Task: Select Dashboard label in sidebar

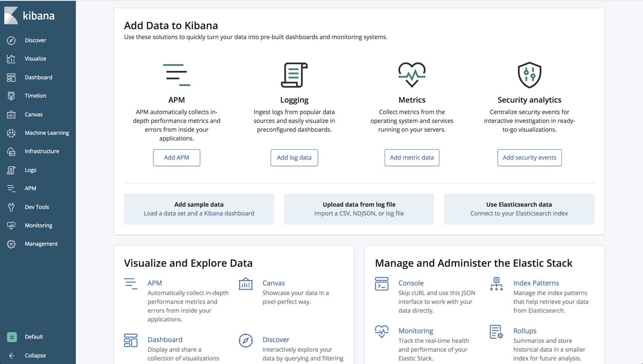Action: [x=39, y=77]
